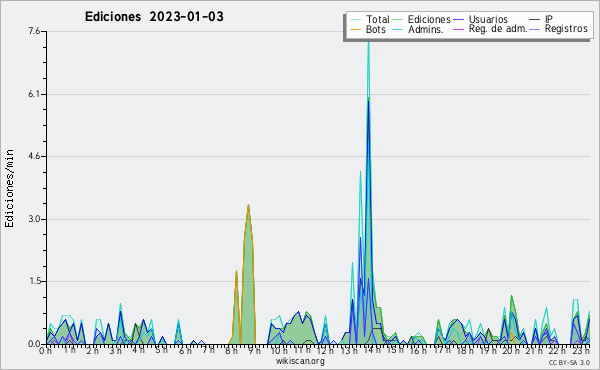Click the '1 h' x-axis label
Viewport: 600px width, 370px height.
coord(69,350)
